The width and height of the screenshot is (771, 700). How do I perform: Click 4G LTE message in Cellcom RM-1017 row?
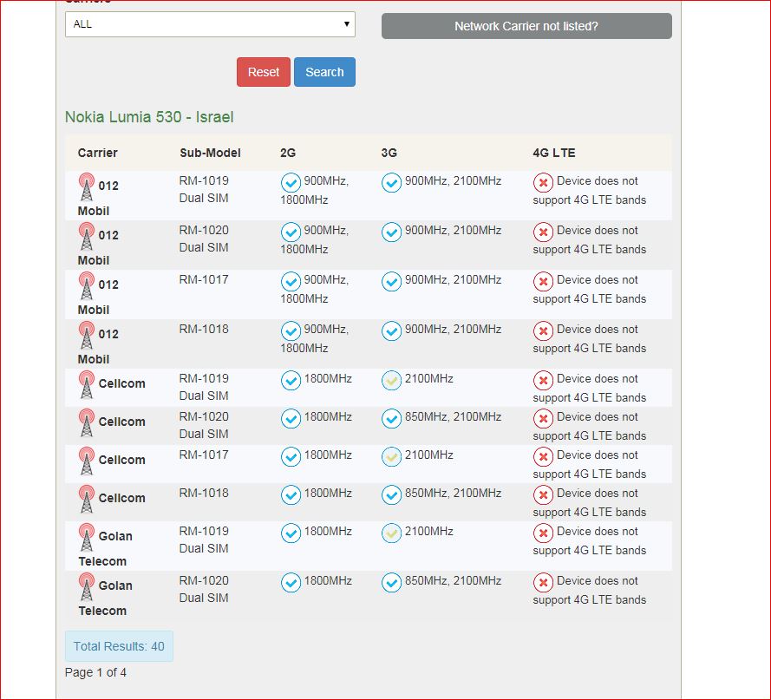click(x=590, y=464)
